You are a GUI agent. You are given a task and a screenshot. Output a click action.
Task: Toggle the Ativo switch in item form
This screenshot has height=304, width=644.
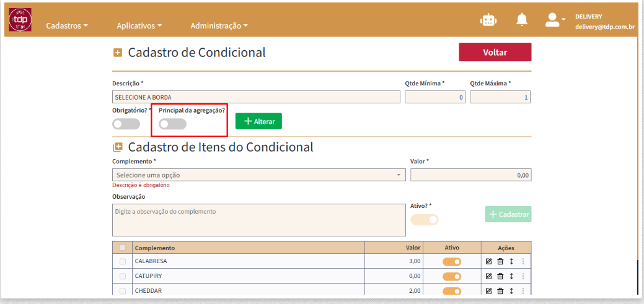[425, 220]
